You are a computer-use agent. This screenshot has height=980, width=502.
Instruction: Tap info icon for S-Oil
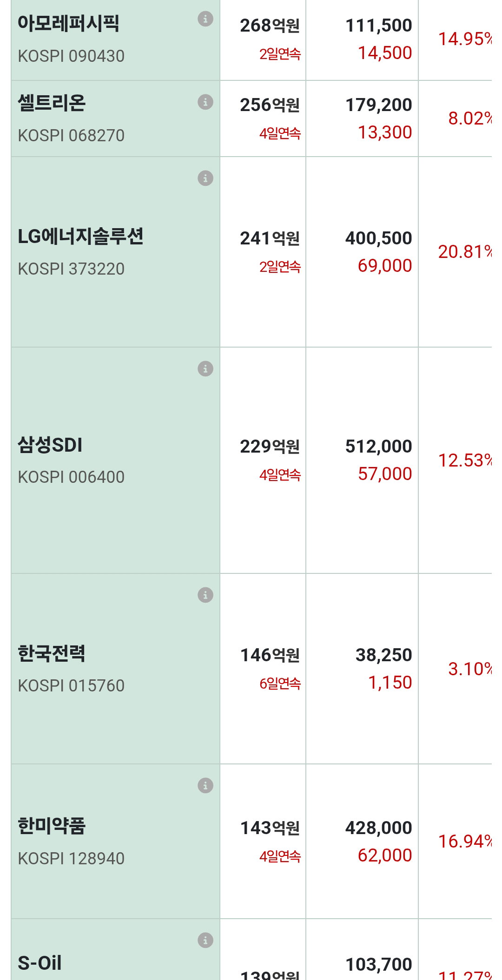(x=205, y=940)
